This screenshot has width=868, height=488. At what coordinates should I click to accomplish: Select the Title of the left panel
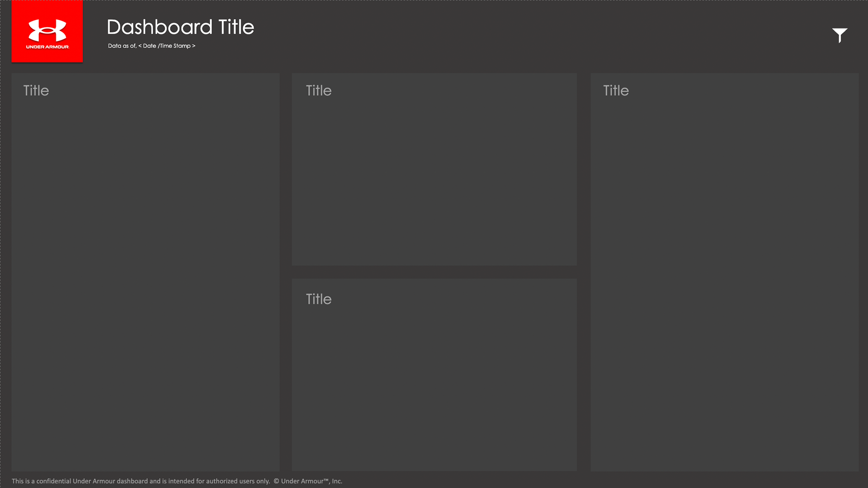pyautogui.click(x=36, y=90)
